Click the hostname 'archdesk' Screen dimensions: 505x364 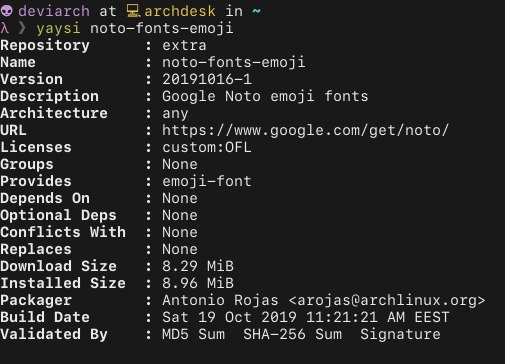click(x=180, y=11)
